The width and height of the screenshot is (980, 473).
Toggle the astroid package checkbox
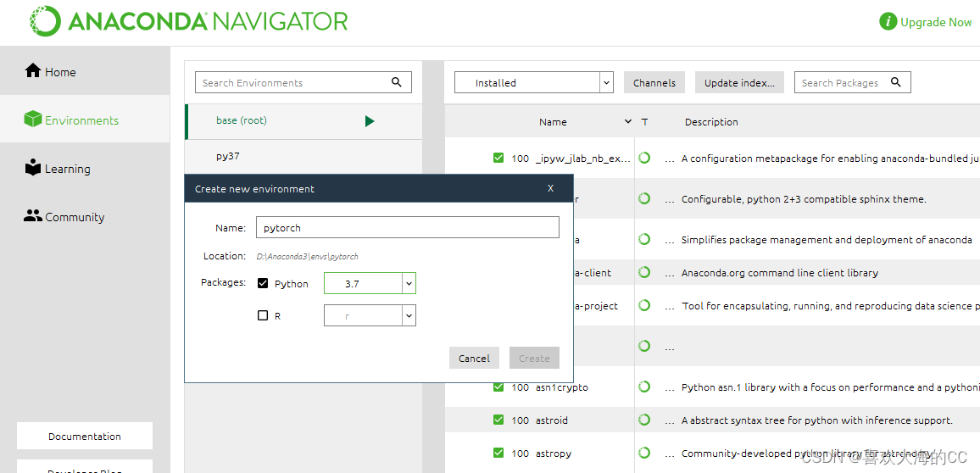(498, 420)
